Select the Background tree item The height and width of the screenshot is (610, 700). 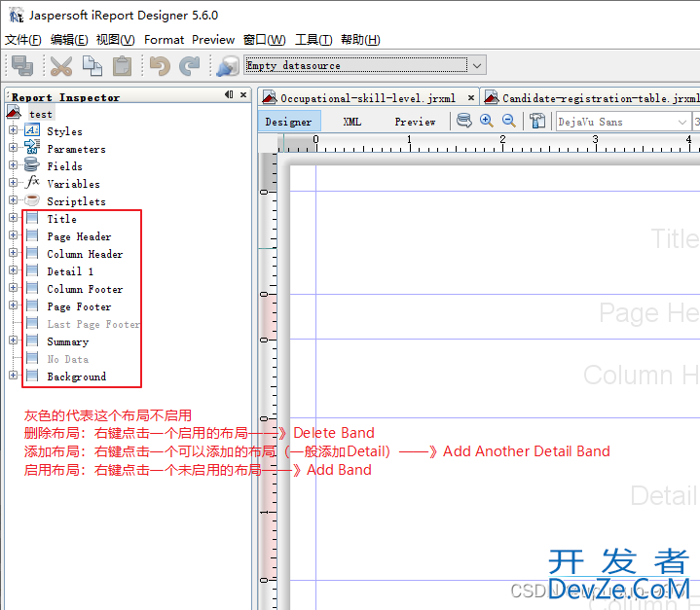click(77, 377)
